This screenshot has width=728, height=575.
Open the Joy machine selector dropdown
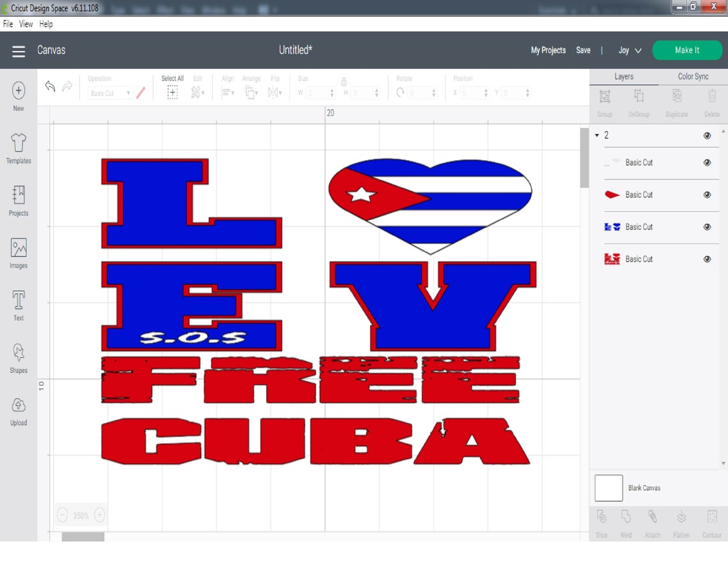(x=629, y=50)
